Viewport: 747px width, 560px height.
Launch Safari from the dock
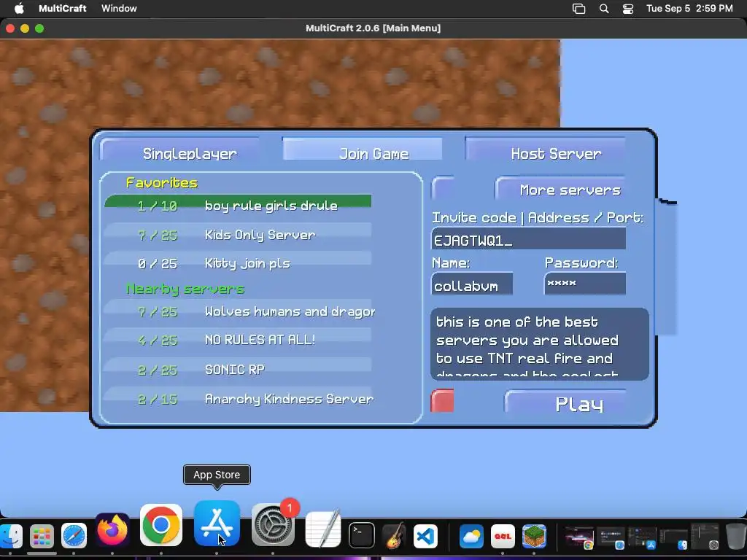coord(74,536)
